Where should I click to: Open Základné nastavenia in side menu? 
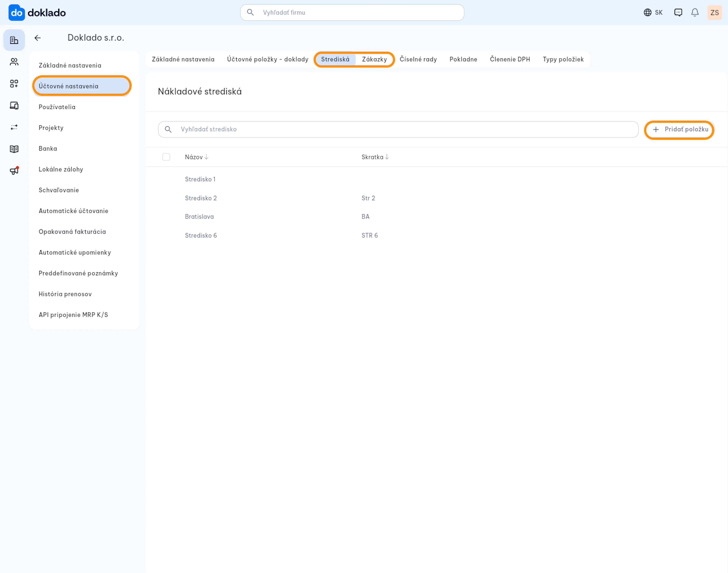82,65
